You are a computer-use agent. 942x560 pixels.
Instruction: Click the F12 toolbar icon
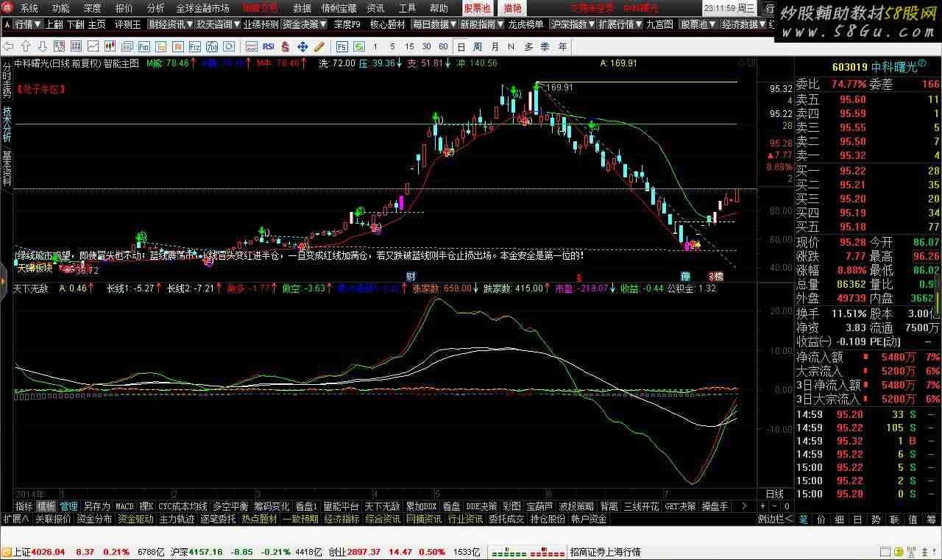point(194,46)
